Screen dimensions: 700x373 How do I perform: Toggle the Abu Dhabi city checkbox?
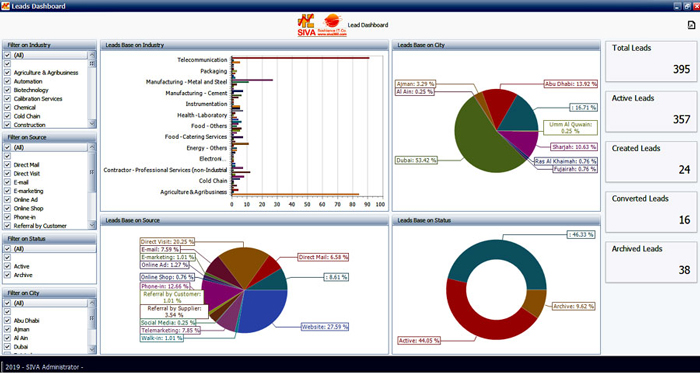point(8,320)
